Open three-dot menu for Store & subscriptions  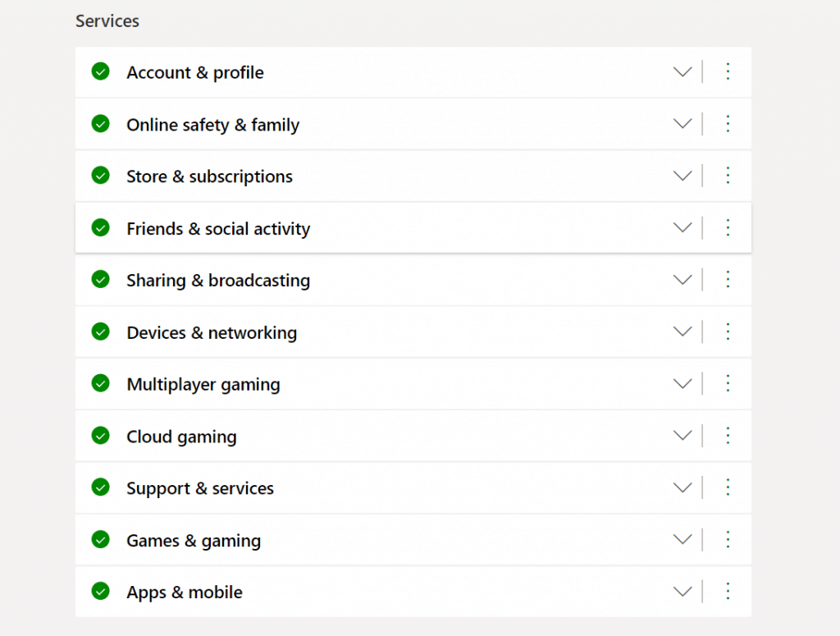[727, 176]
